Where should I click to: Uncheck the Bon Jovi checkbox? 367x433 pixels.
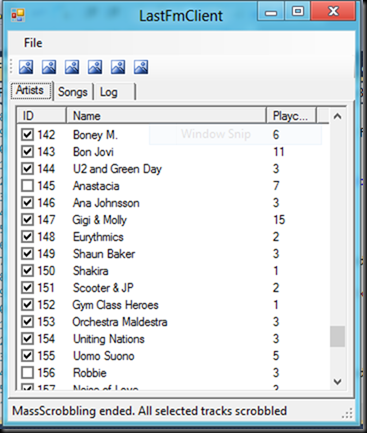click(x=27, y=152)
